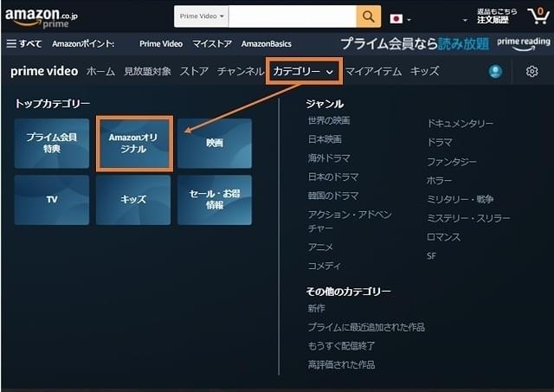Select the TV category tile

click(x=52, y=200)
